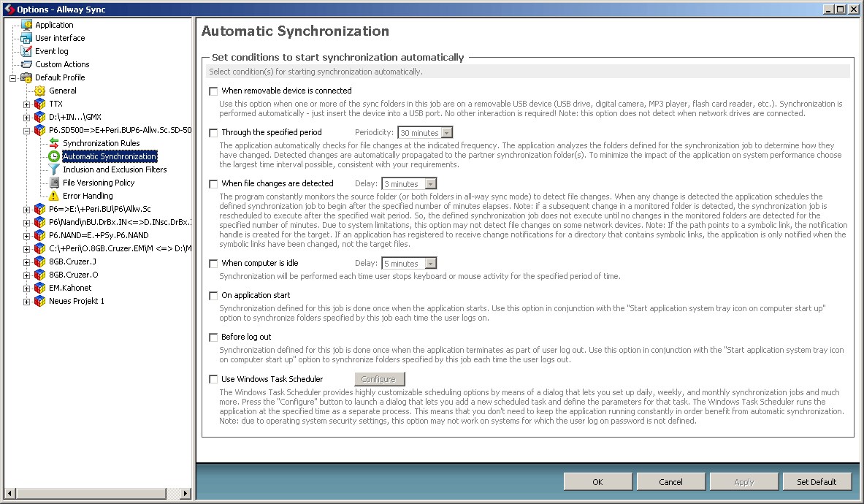This screenshot has width=864, height=504.
Task: Expand the TTX job tree node
Action: (26, 104)
